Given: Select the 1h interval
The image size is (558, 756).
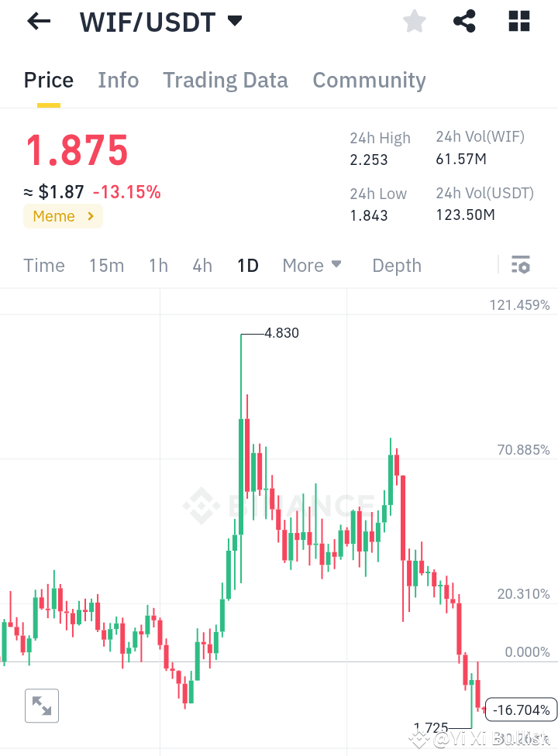Looking at the screenshot, I should pyautogui.click(x=157, y=265).
